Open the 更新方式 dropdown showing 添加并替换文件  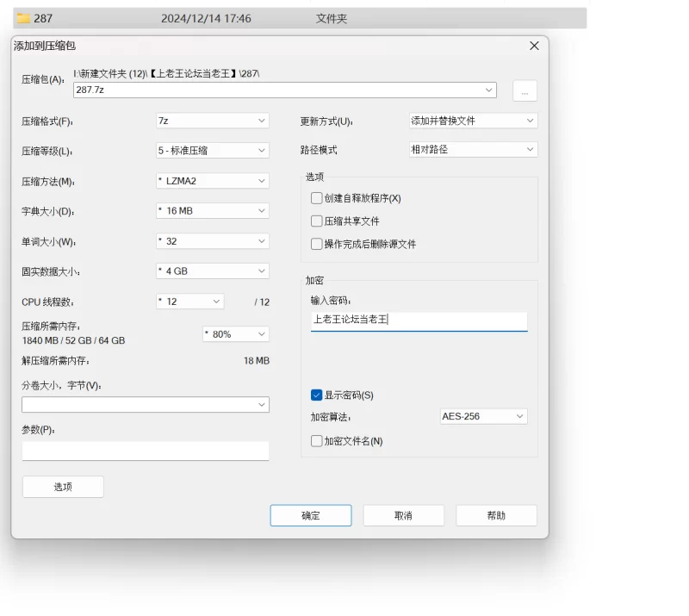(x=473, y=121)
